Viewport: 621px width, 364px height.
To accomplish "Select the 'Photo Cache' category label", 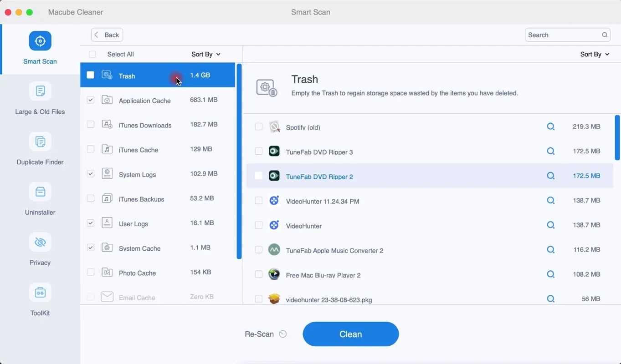I will tap(137, 273).
